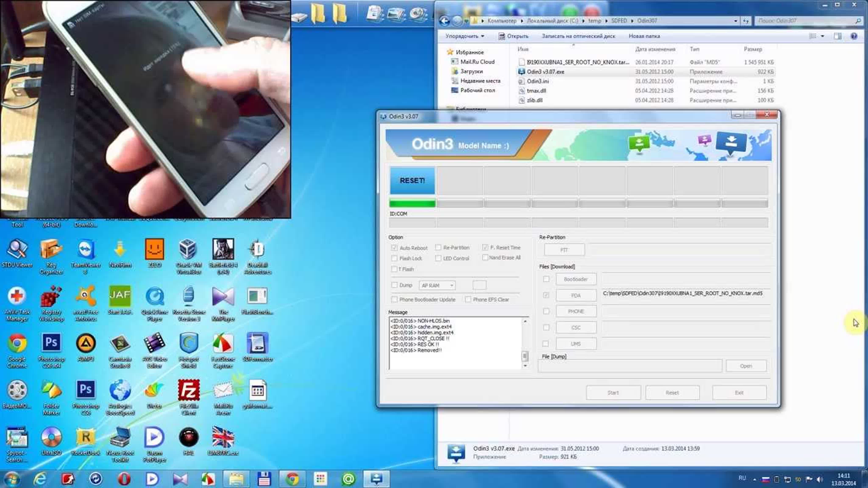868x488 pixels.
Task: Enable LED Control checkbox
Action: click(438, 258)
